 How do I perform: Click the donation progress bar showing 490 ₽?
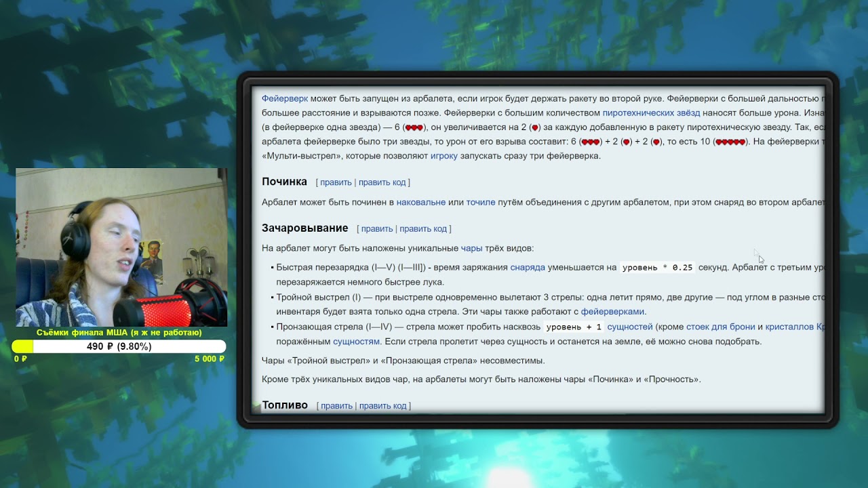coord(119,346)
